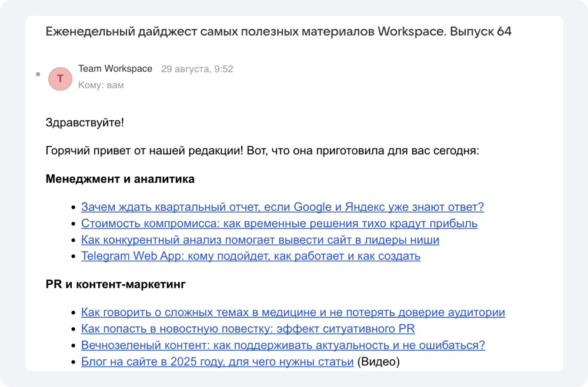Follow the конкурентный анализ article link

point(260,240)
